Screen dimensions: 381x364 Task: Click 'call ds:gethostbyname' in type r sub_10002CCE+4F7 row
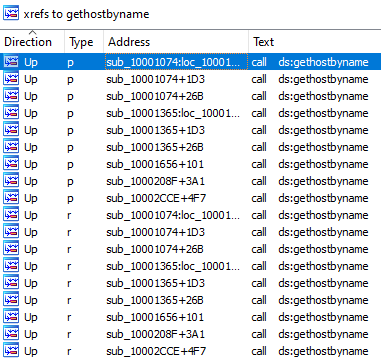310,351
